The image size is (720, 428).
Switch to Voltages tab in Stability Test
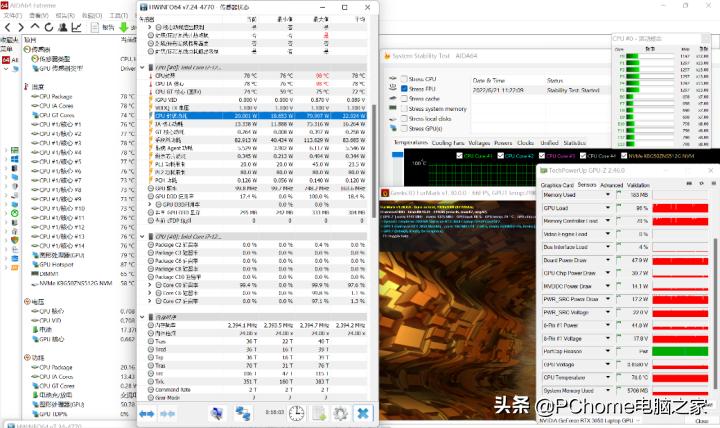pos(479,143)
